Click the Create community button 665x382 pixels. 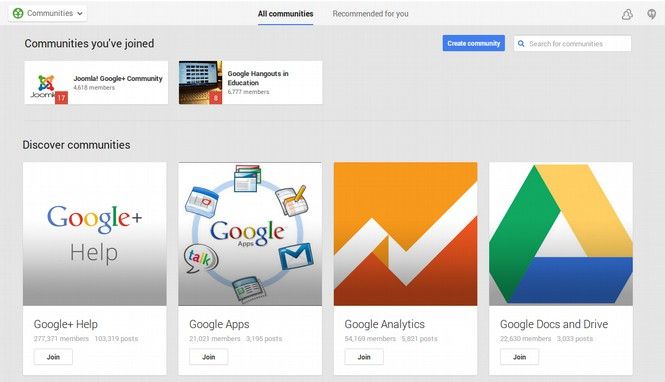coord(474,43)
